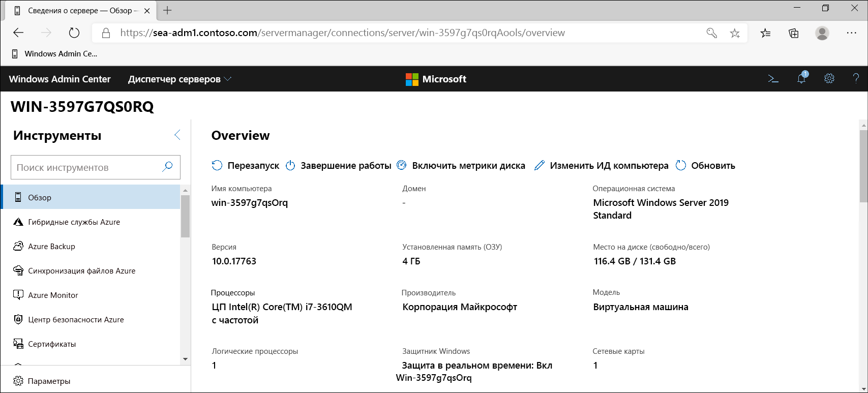The image size is (868, 393).
Task: Click the Перезапуск button
Action: 246,165
